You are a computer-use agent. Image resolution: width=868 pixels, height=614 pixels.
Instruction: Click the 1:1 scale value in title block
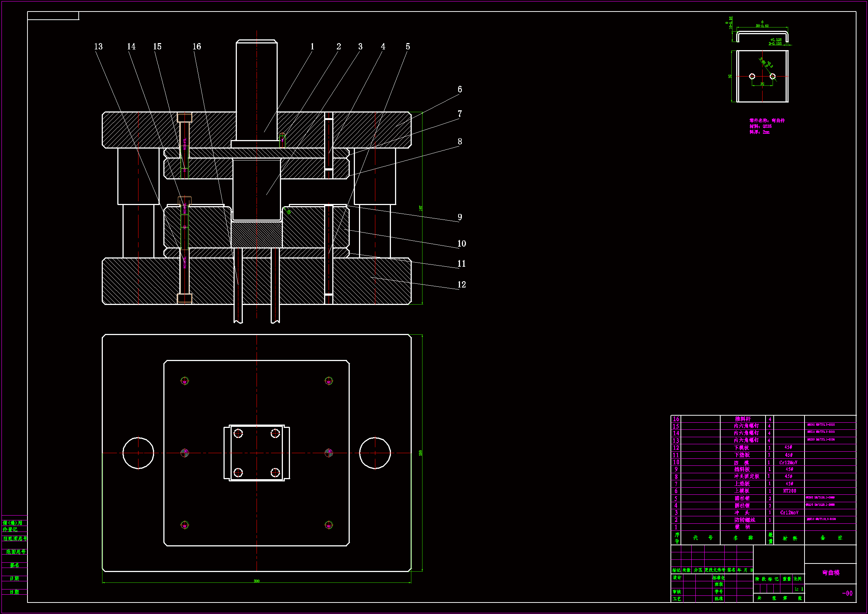click(799, 589)
